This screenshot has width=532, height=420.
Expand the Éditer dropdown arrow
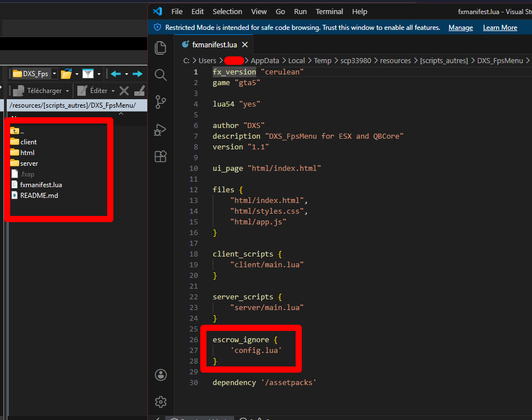(x=113, y=91)
